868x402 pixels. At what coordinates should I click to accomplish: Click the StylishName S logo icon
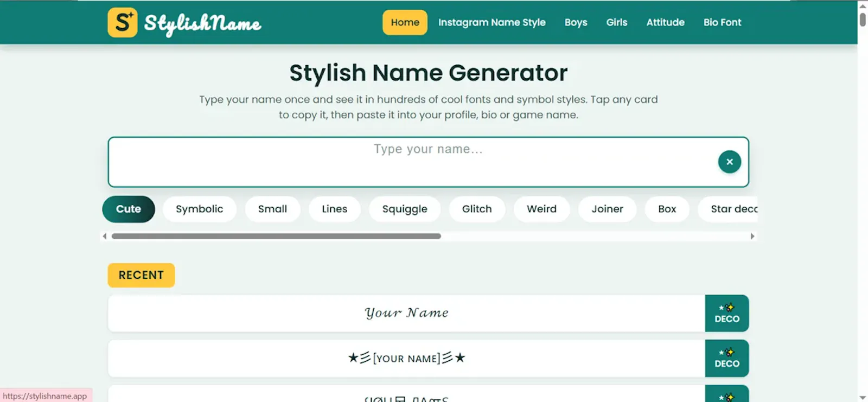point(123,22)
